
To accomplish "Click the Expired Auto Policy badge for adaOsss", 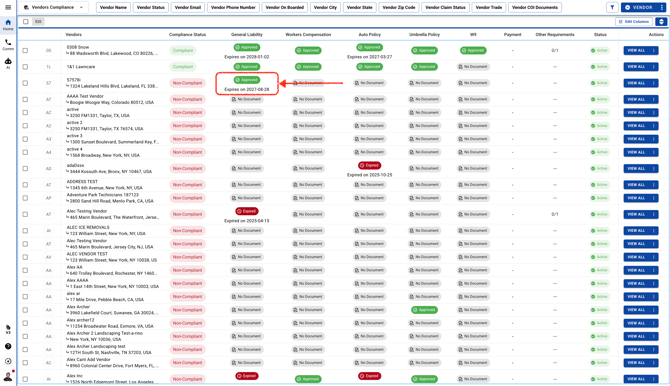I will point(369,165).
